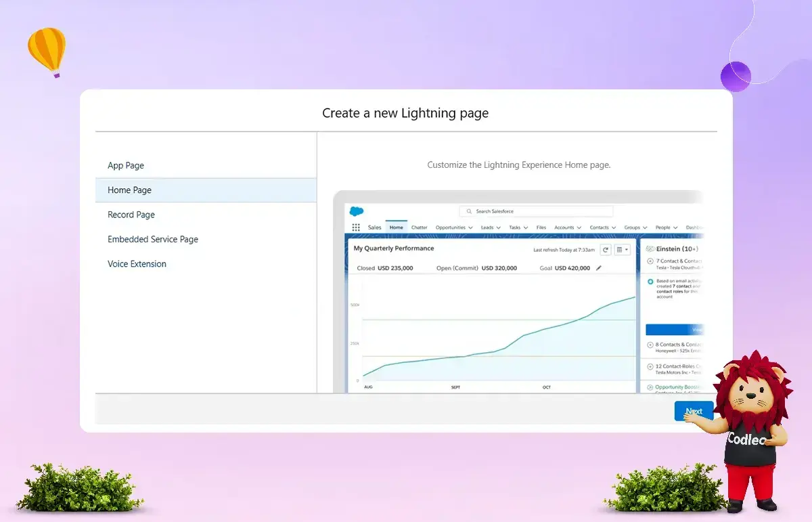The image size is (812, 522).
Task: Click the refresh icon on Quarterly Performance
Action: tap(606, 250)
